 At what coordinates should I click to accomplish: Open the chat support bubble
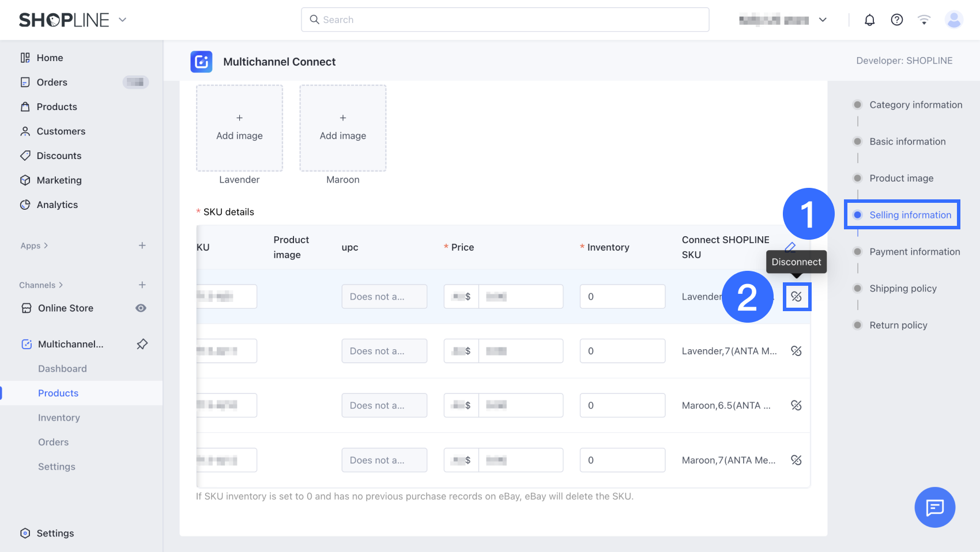point(934,507)
